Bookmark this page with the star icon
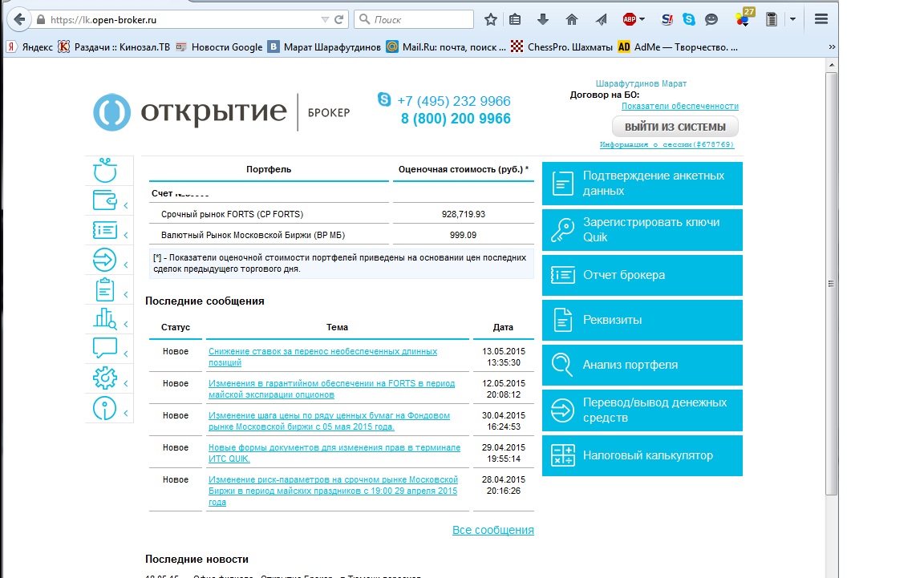924x578 pixels. pos(491,19)
